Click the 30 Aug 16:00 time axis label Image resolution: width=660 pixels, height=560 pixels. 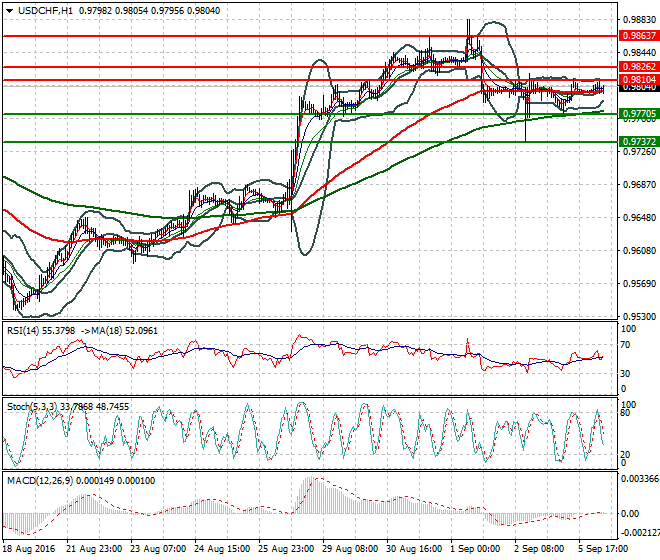pyautogui.click(x=414, y=549)
